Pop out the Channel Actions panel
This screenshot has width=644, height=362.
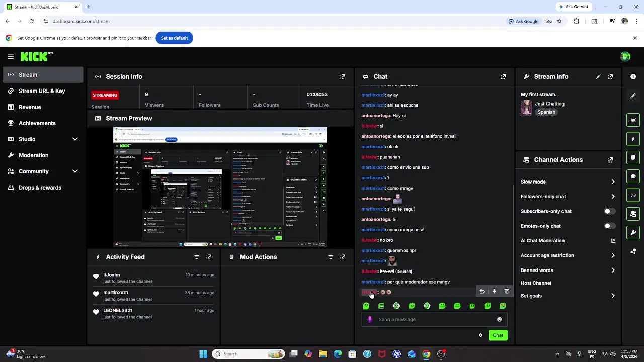point(610,160)
